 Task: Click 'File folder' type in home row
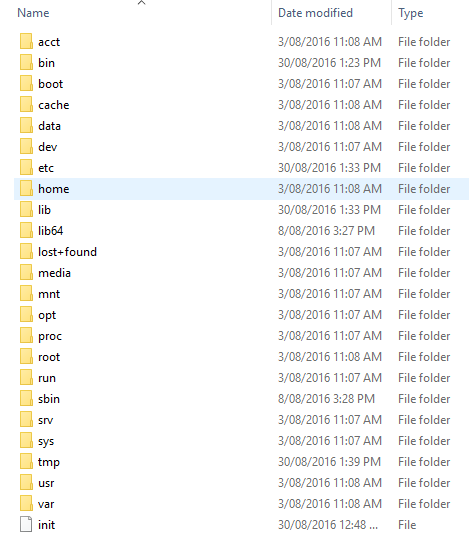[424, 189]
